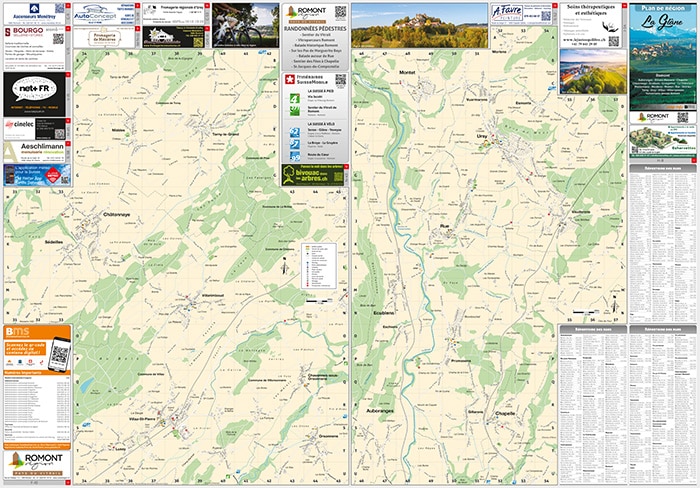The width and height of the screenshot is (700, 488).
Task: Click the QR code in the Bourgo ad
Action: [58, 38]
